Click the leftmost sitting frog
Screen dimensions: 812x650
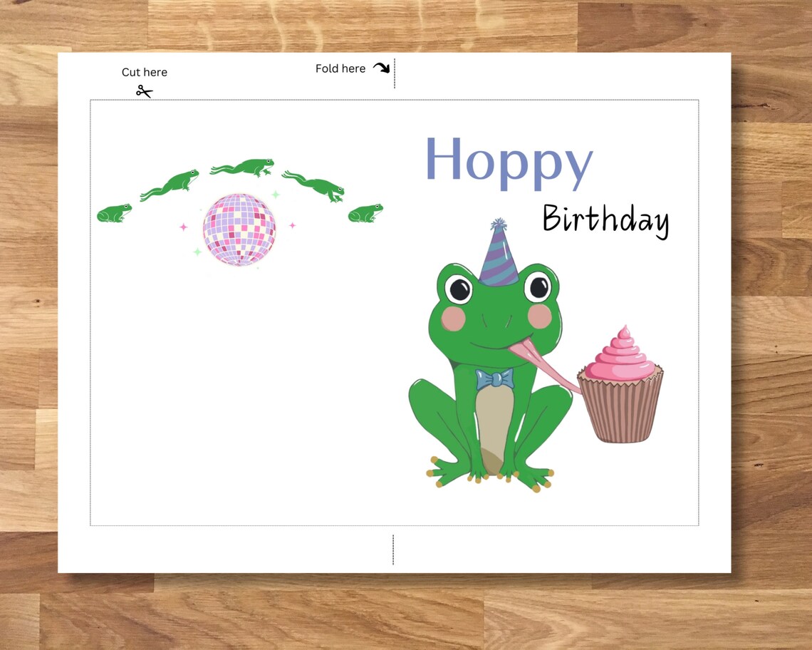click(x=115, y=214)
